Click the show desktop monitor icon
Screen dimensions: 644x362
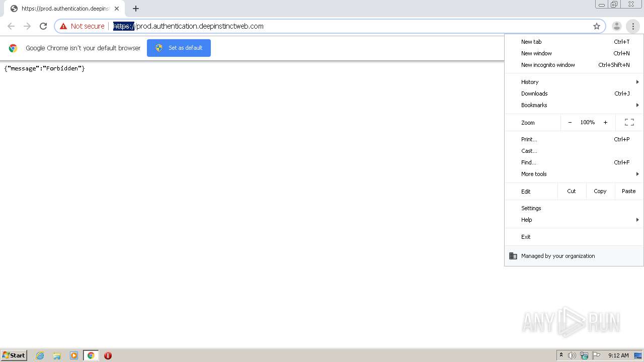[x=638, y=355]
